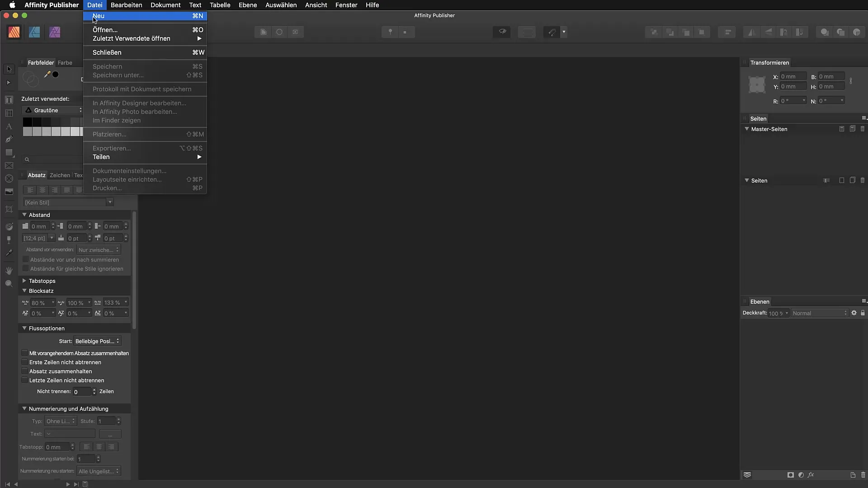Collapse the Flussoptionen section
The image size is (868, 488).
click(x=24, y=328)
